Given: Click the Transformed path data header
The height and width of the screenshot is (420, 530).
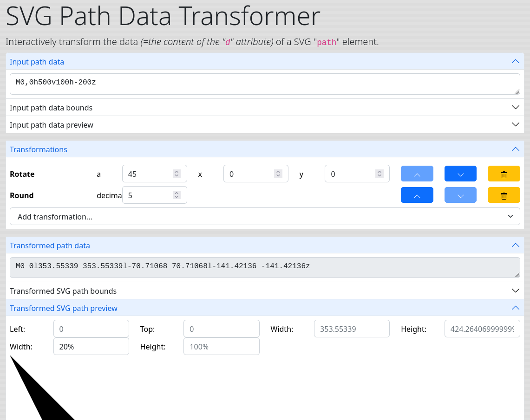Looking at the screenshot, I should [x=265, y=246].
